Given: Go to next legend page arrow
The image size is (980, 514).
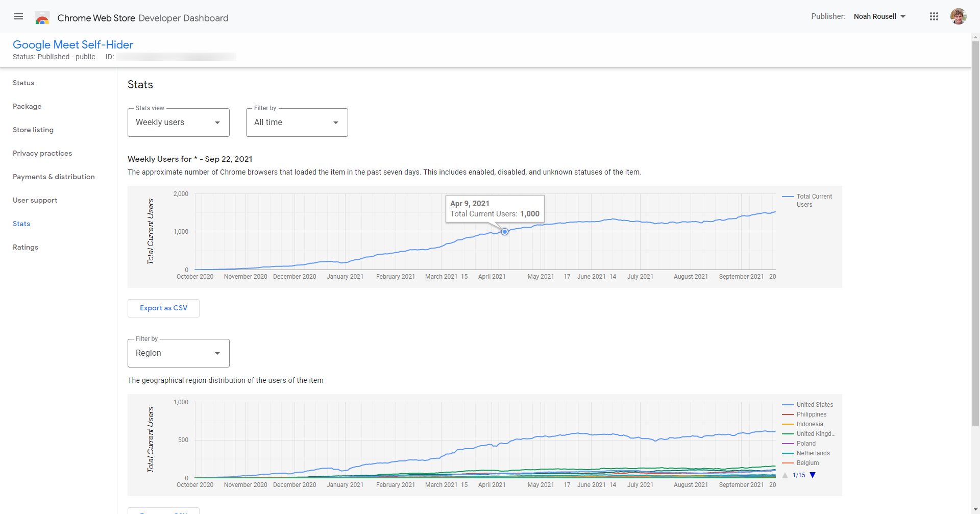Looking at the screenshot, I should click(x=813, y=475).
